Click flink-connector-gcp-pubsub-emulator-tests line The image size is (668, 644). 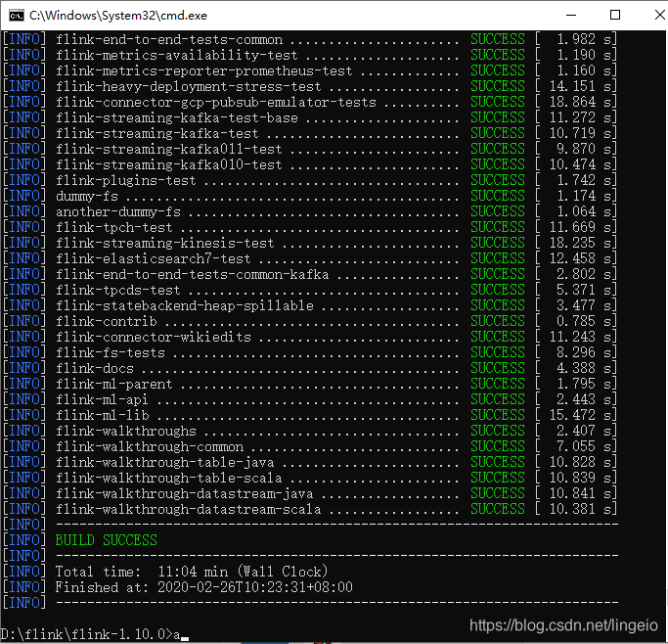[x=310, y=103]
